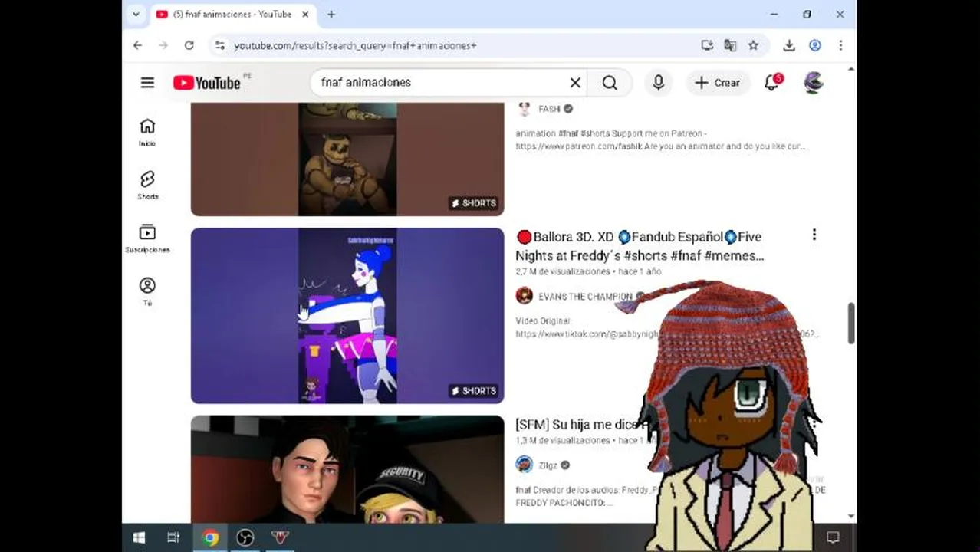Screen dimensions: 980x552
Task: Open Windows notification center
Action: pyautogui.click(x=833, y=537)
